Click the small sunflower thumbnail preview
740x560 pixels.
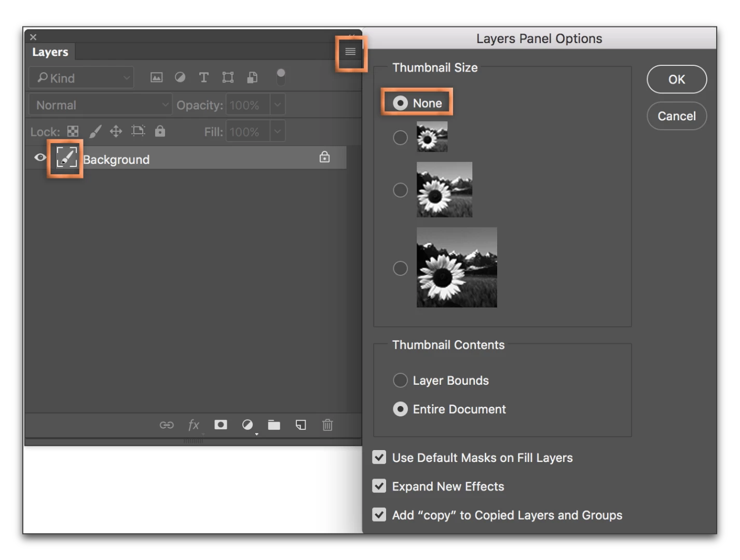[432, 137]
